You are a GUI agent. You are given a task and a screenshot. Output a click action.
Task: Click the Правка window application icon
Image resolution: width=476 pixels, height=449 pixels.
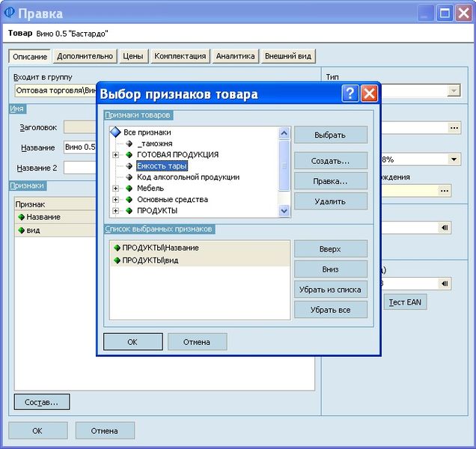coord(10,13)
